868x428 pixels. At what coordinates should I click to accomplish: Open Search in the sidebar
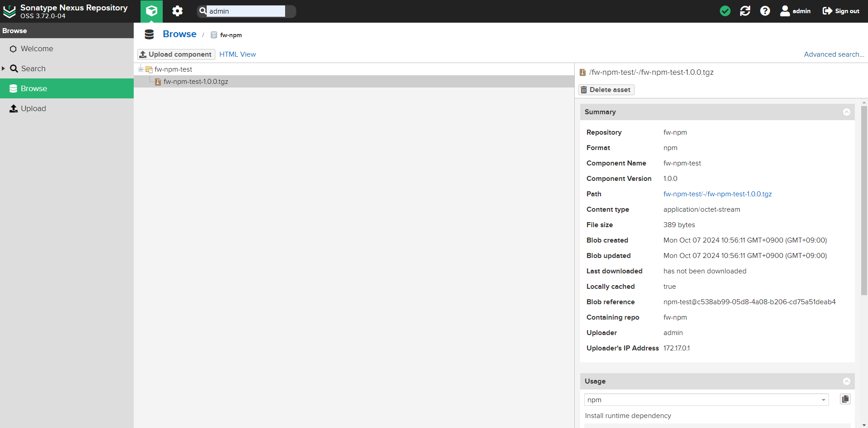click(x=67, y=68)
